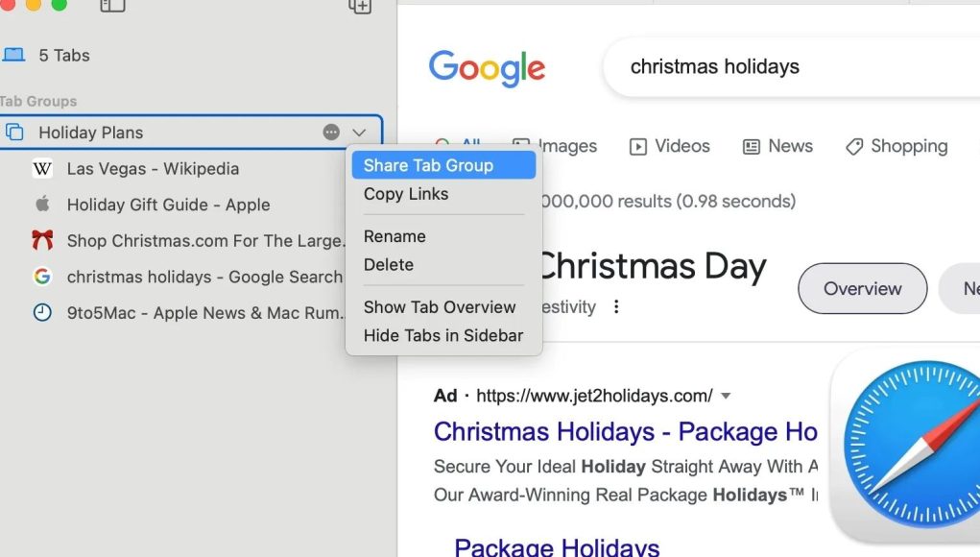Click the 9to5Mac clock favicon

(42, 312)
